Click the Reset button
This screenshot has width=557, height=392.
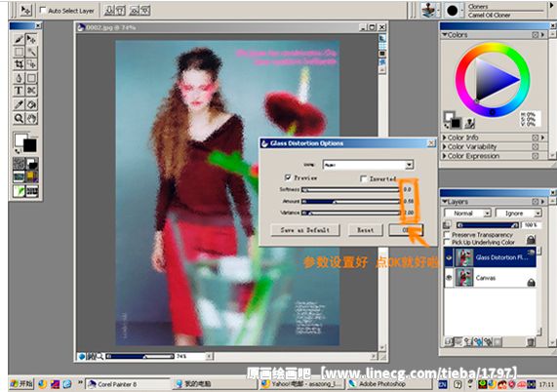click(x=366, y=230)
